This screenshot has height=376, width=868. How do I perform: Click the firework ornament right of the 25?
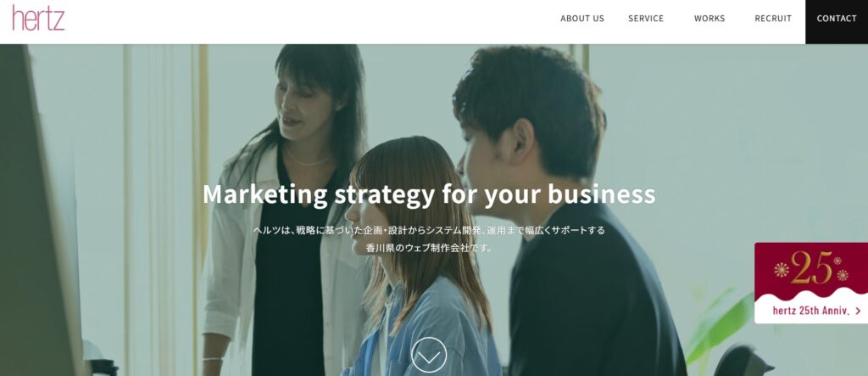(842, 274)
